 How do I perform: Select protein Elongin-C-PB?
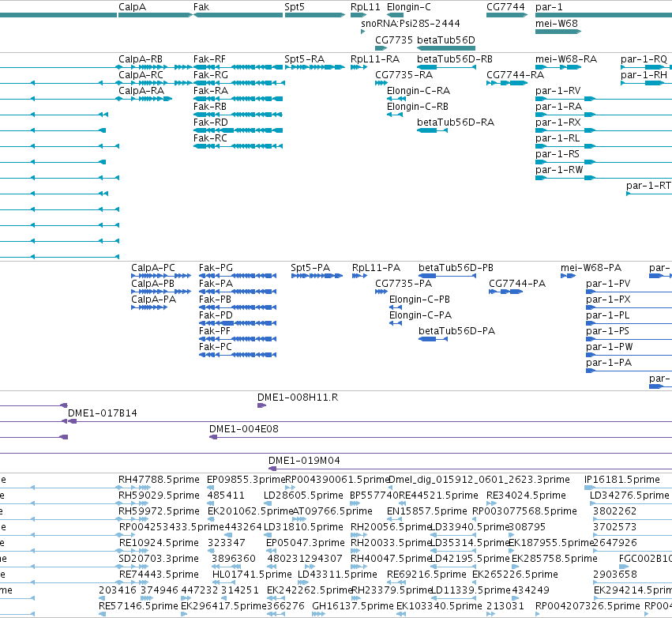[396, 307]
